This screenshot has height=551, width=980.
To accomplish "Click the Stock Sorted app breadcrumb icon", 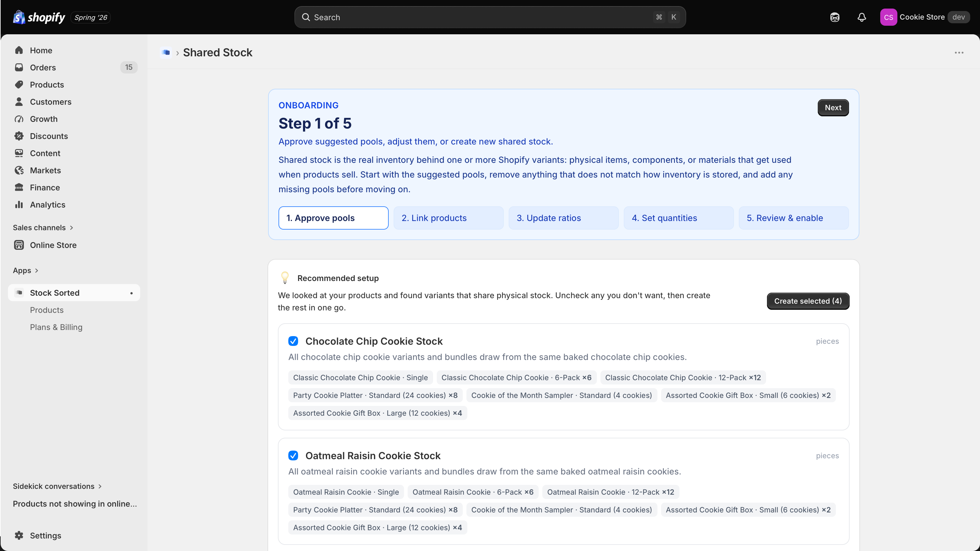I will tap(166, 53).
